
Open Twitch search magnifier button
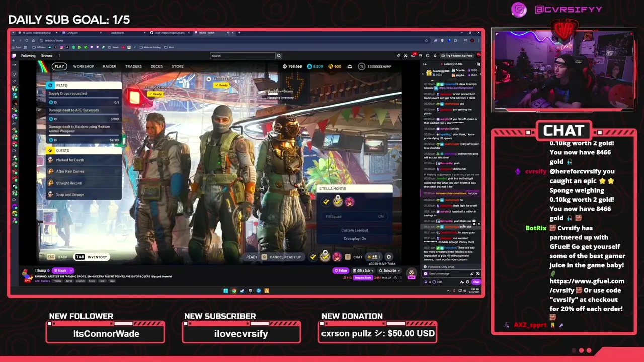(278, 56)
